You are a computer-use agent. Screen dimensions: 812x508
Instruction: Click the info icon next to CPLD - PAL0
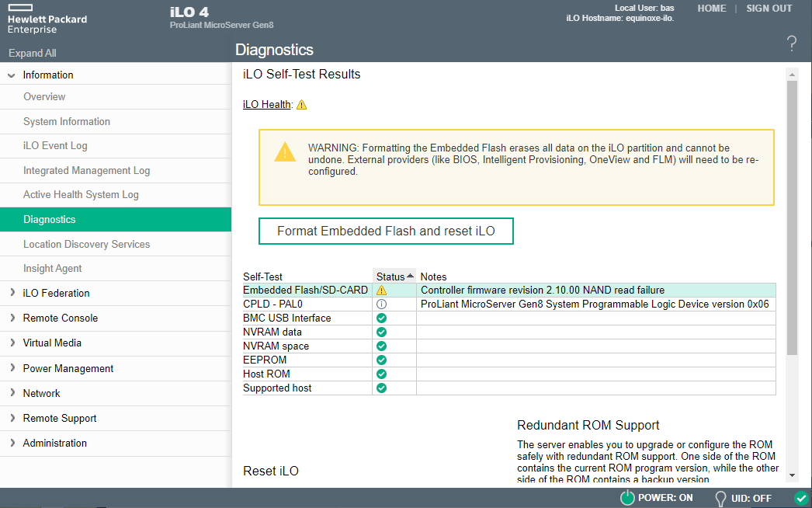coord(383,304)
